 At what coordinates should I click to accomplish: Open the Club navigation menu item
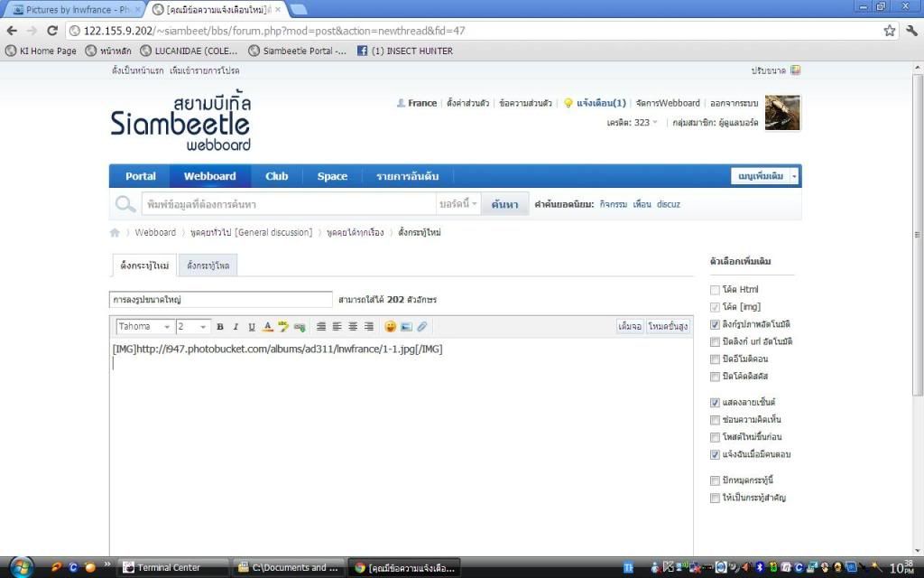tap(277, 176)
